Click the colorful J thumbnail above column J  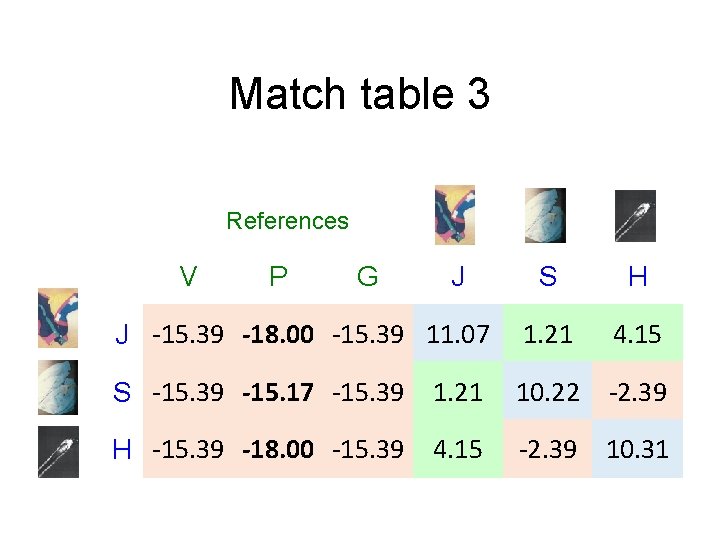pos(455,215)
